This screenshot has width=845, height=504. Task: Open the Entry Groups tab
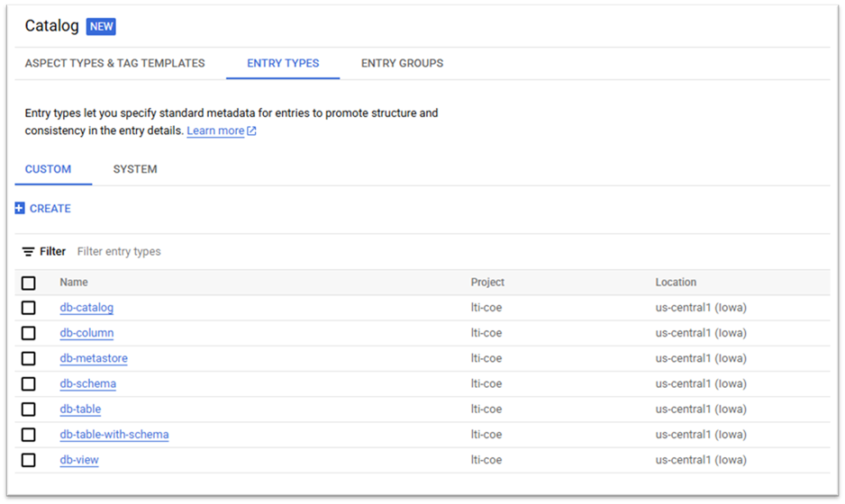[x=402, y=63]
